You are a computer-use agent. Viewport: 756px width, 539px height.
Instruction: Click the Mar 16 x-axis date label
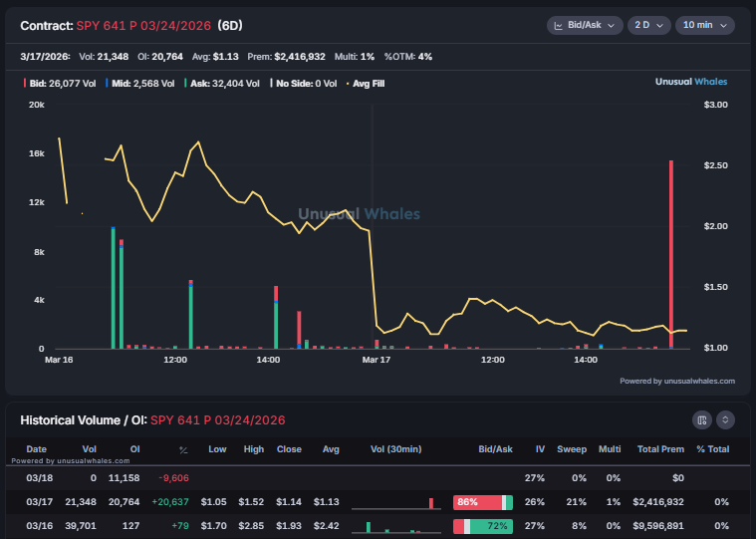(x=59, y=360)
